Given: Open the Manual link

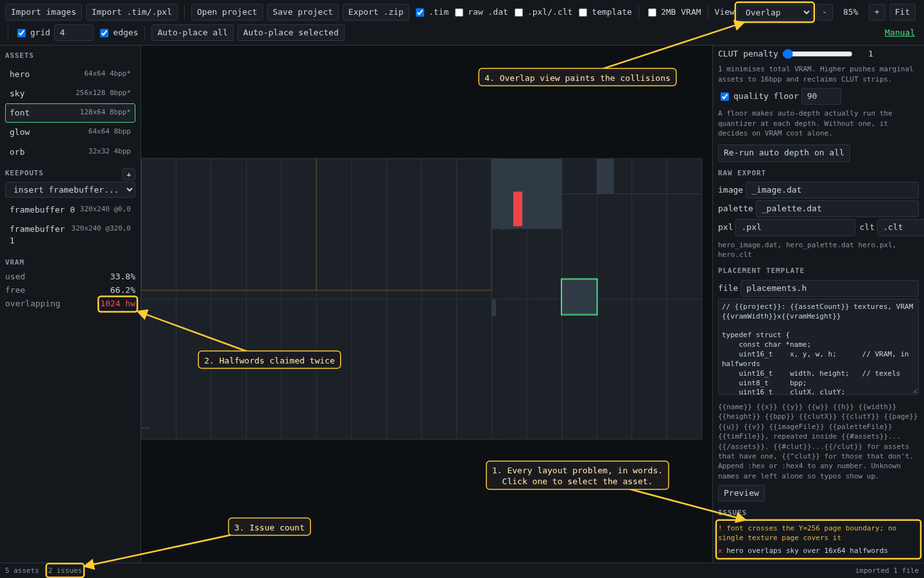Looking at the screenshot, I should (900, 33).
